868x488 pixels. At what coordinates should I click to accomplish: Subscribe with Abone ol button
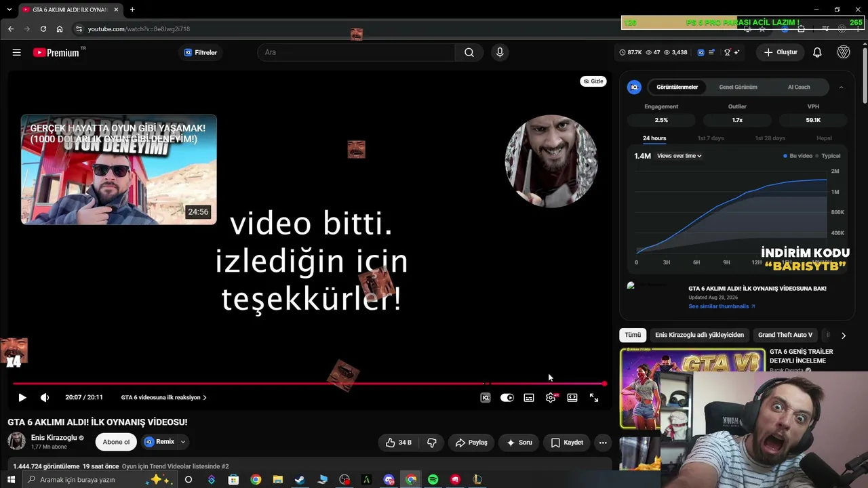pos(116,442)
